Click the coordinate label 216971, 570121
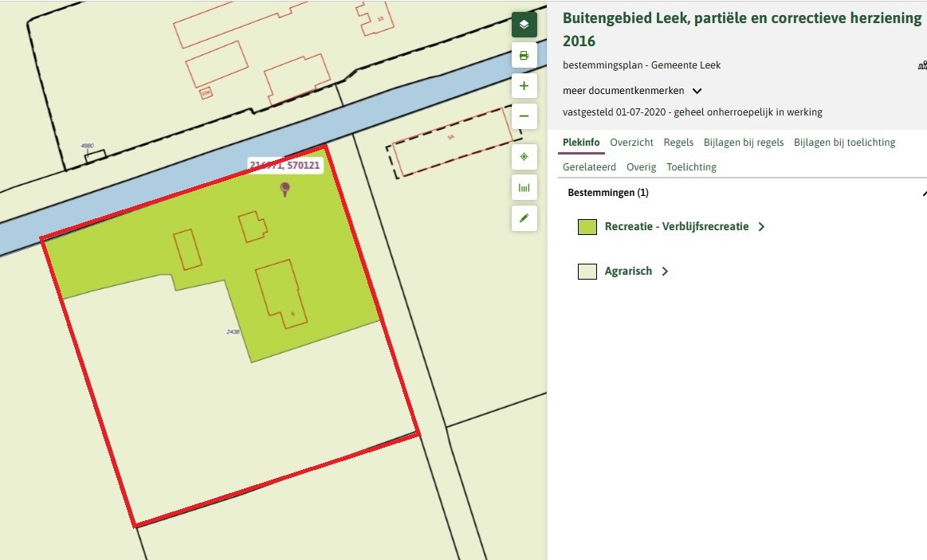 tap(285, 166)
